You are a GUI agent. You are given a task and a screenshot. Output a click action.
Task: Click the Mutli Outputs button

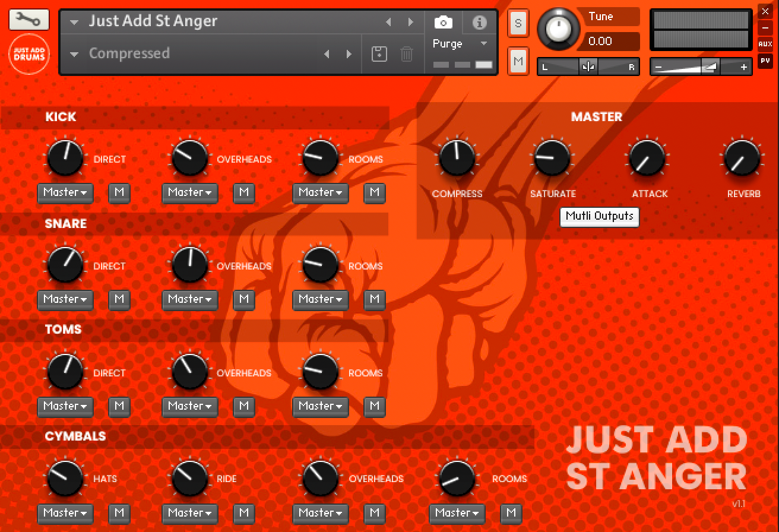[x=600, y=217]
